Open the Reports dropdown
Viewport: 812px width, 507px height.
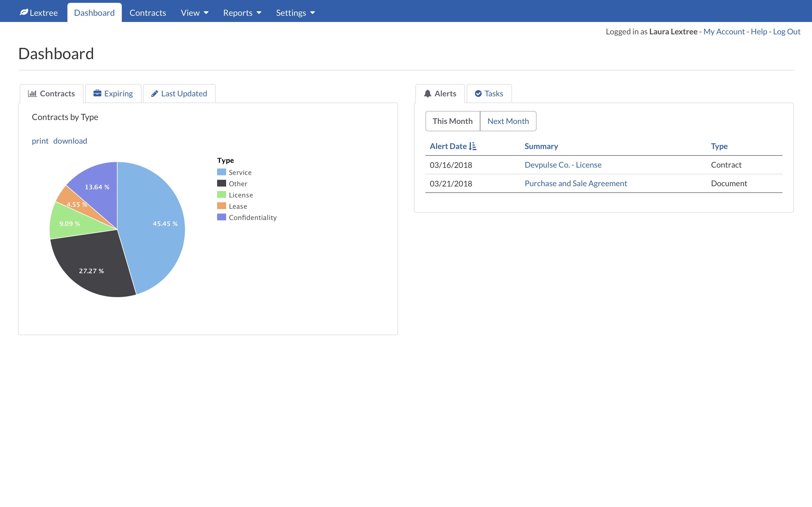click(242, 12)
